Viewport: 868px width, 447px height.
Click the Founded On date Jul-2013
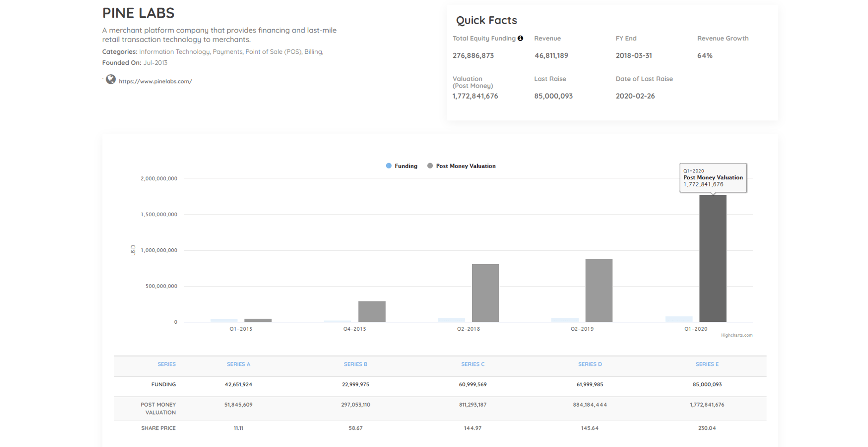pyautogui.click(x=156, y=63)
